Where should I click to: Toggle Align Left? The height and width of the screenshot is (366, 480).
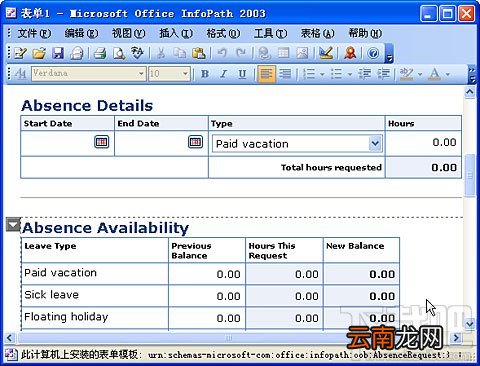tap(267, 74)
